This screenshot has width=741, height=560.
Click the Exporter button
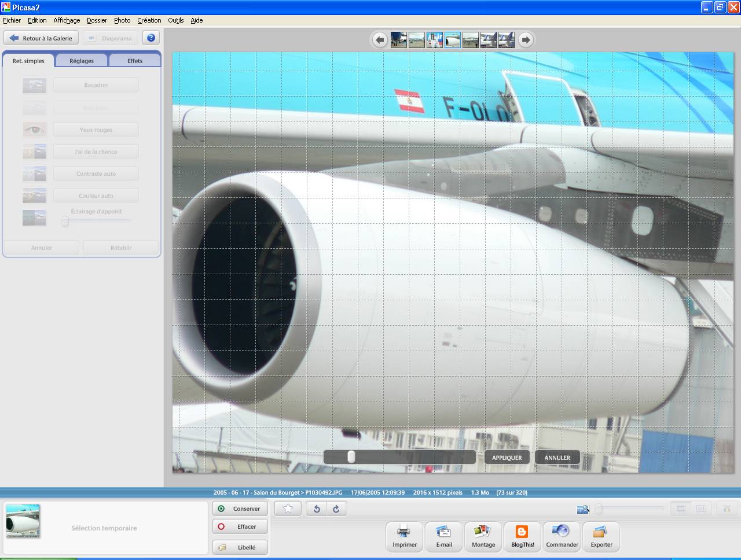(601, 536)
